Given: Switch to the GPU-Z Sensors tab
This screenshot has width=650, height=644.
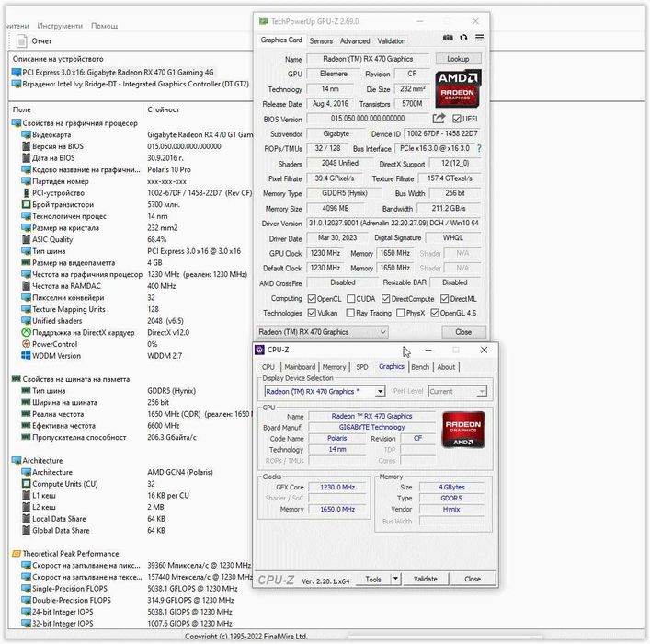Looking at the screenshot, I should [321, 41].
